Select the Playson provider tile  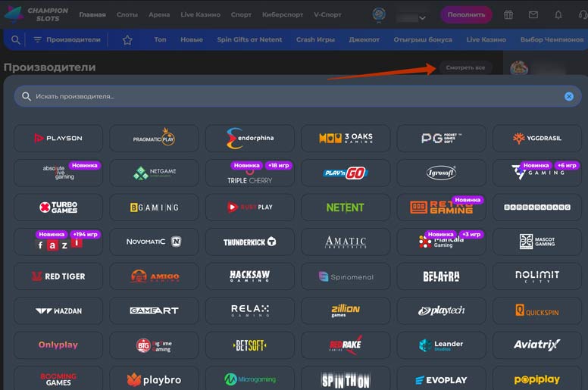click(58, 138)
